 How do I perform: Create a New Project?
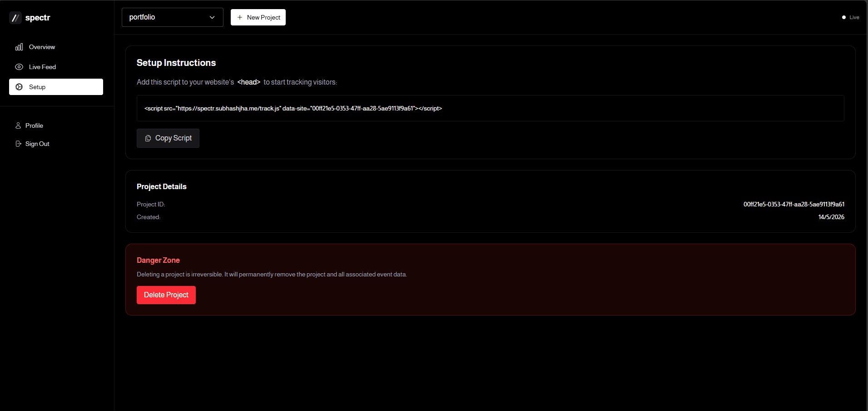tap(258, 17)
